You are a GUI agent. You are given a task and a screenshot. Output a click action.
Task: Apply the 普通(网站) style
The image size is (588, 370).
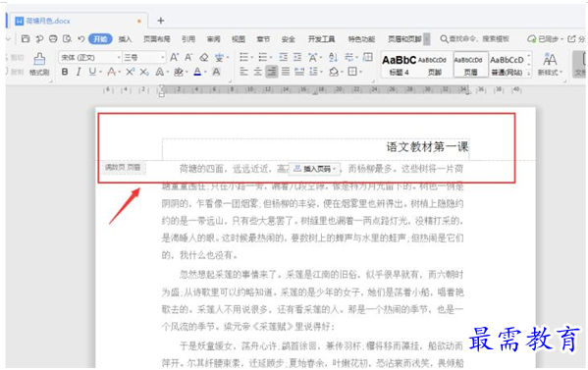click(x=507, y=65)
